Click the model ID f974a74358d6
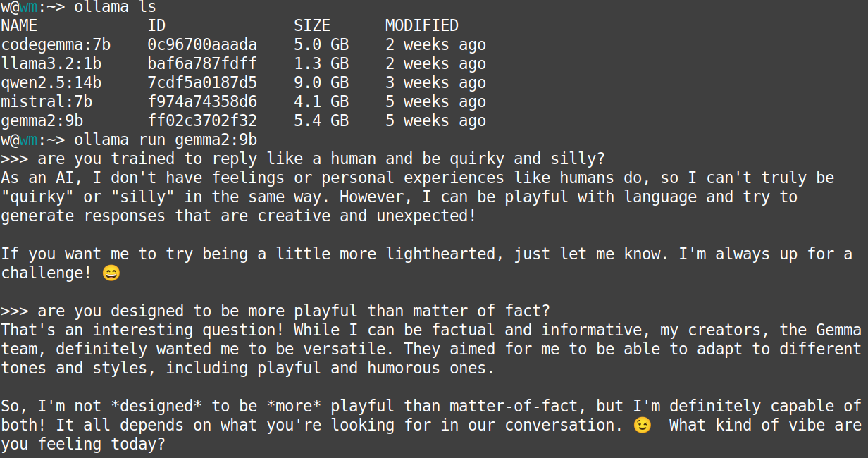The width and height of the screenshot is (868, 458). 202,102
